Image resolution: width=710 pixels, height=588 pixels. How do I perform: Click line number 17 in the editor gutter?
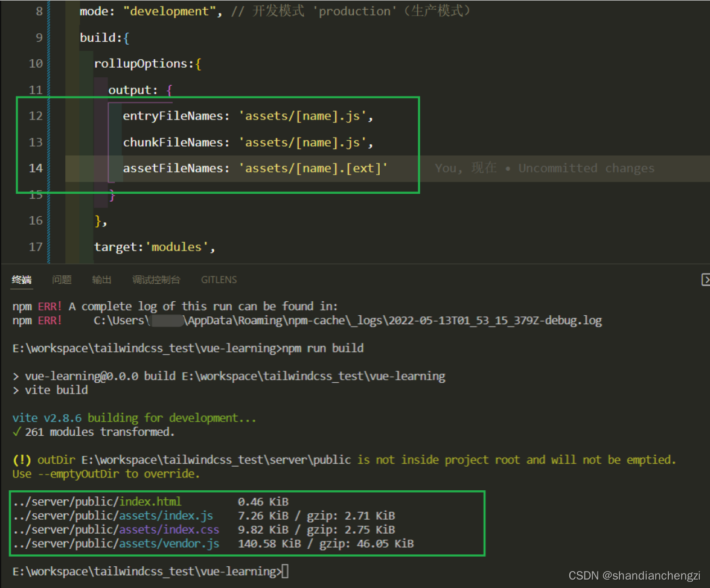point(36,246)
